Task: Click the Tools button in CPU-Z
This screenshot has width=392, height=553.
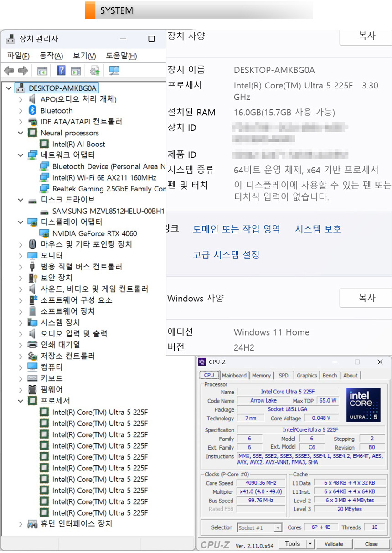Action: [292, 544]
